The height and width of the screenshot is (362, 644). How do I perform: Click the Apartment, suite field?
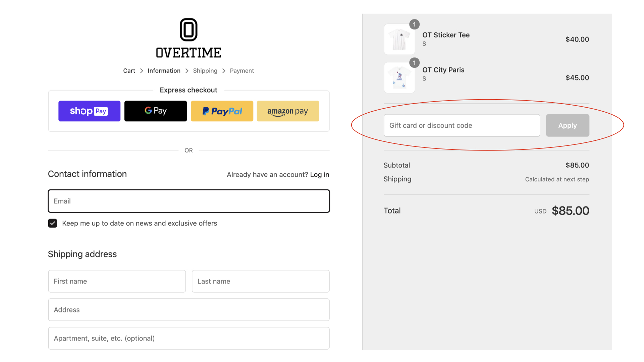tap(189, 338)
